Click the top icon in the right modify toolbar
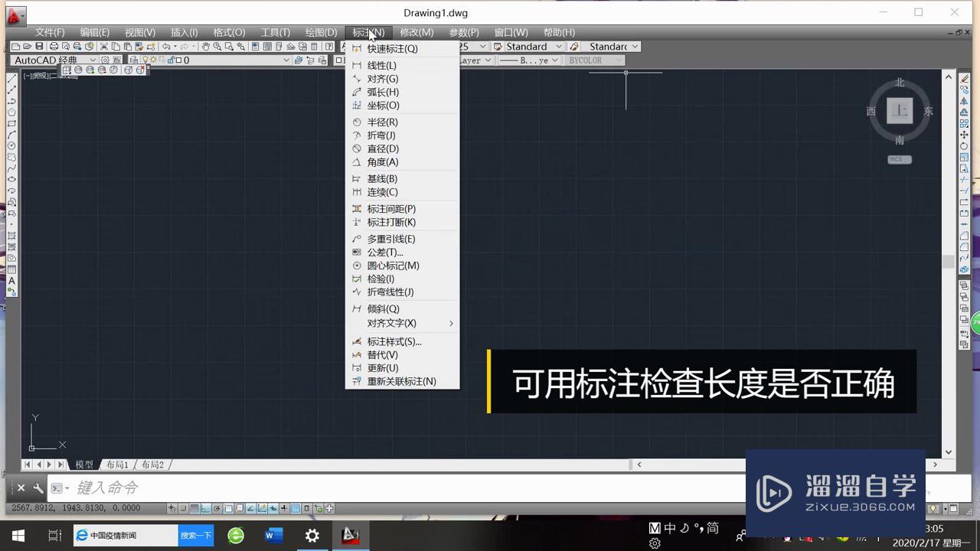980x551 pixels. click(965, 79)
